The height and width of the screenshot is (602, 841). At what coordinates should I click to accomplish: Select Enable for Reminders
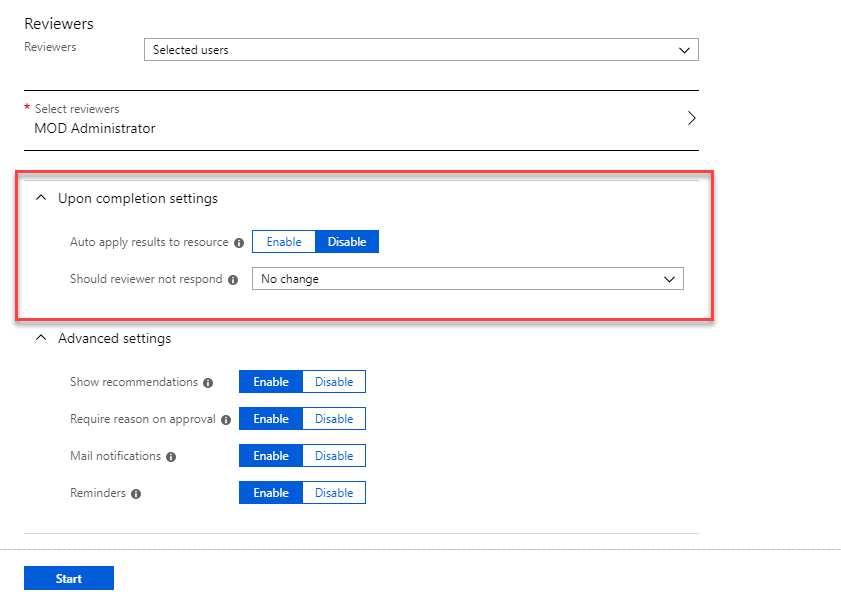271,493
